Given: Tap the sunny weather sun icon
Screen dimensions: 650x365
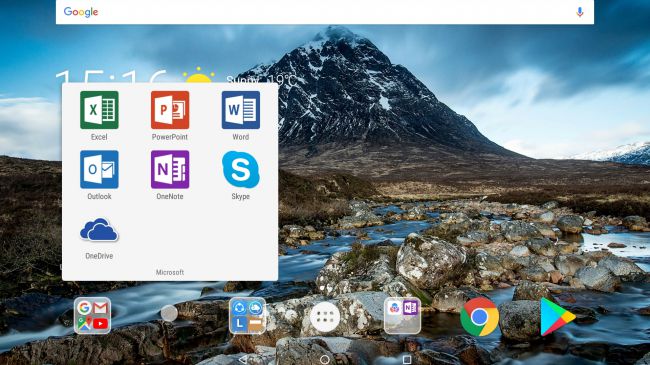Looking at the screenshot, I should pos(199,75).
